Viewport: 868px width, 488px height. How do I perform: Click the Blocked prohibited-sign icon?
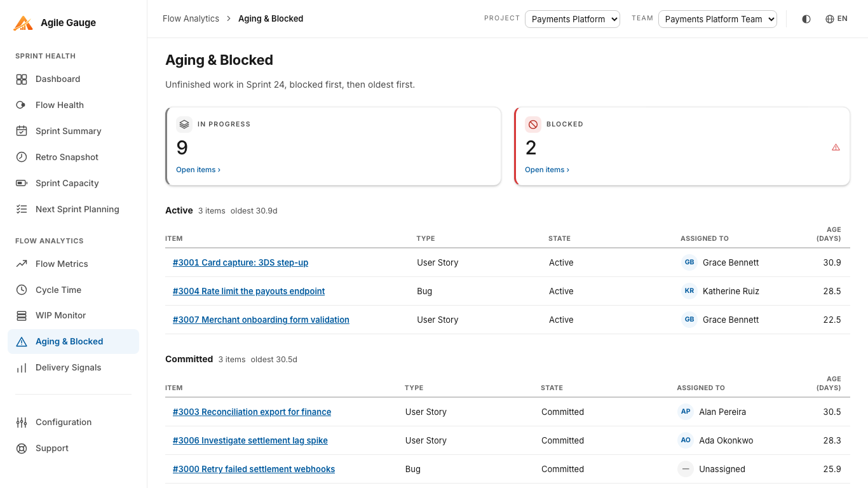coord(533,125)
